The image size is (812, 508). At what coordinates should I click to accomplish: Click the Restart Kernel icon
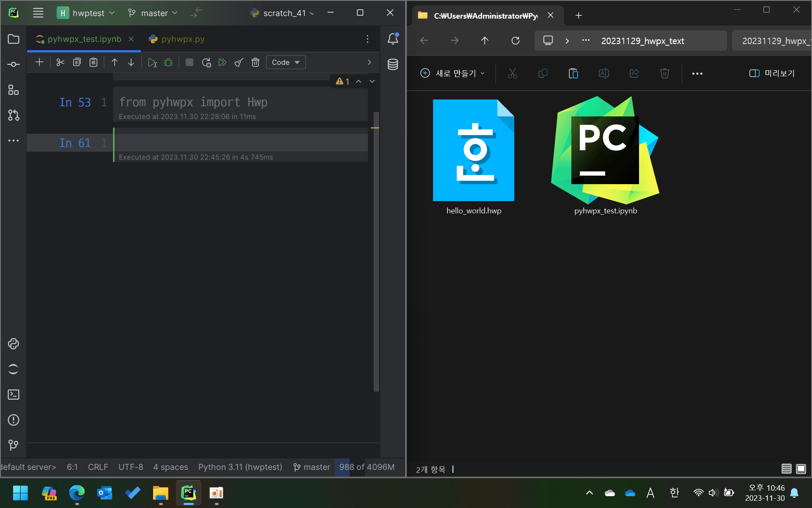tap(206, 63)
